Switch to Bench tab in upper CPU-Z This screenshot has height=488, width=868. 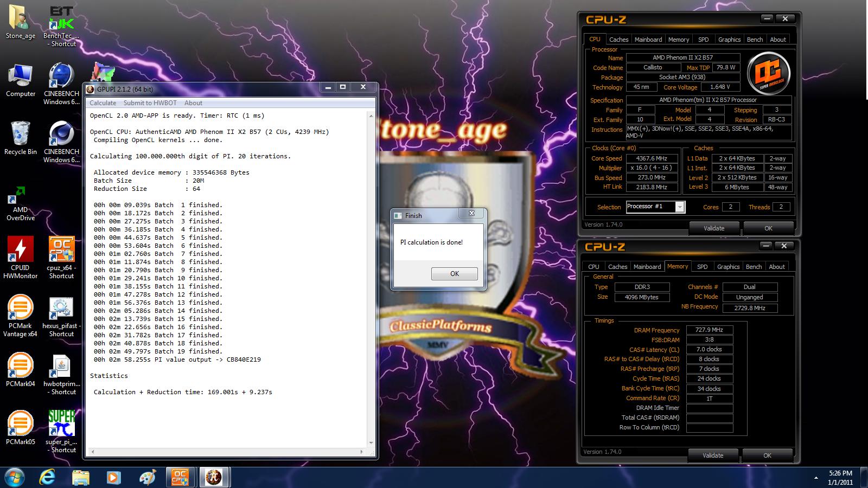(755, 40)
